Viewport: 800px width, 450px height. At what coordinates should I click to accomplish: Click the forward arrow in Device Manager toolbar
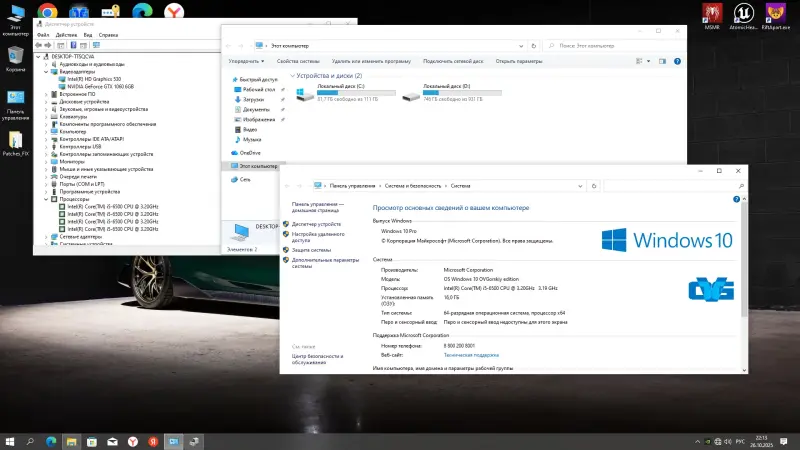pos(47,45)
